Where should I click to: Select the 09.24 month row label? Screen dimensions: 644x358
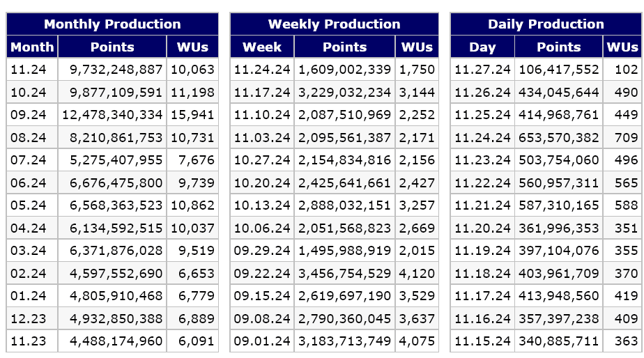coord(29,115)
